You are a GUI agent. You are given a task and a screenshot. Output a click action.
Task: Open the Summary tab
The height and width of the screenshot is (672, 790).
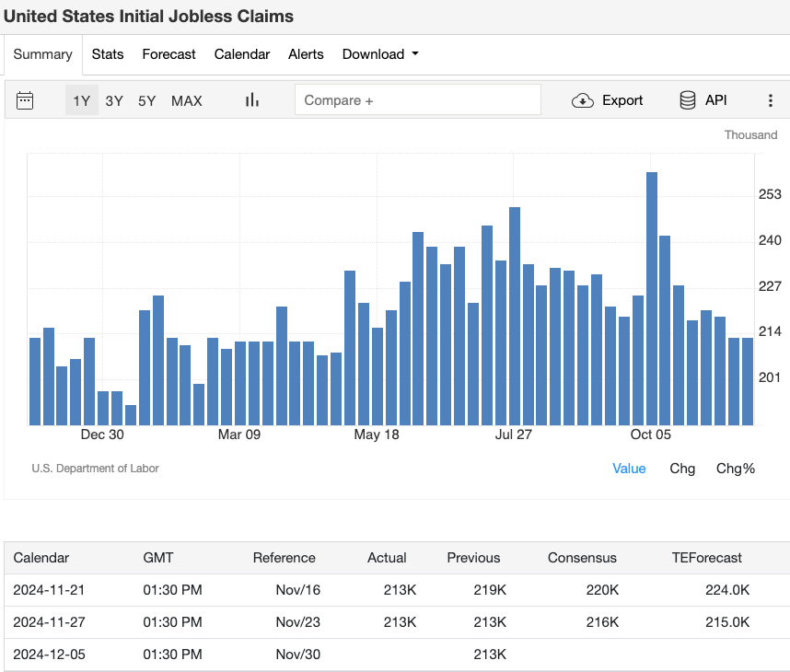(x=42, y=54)
